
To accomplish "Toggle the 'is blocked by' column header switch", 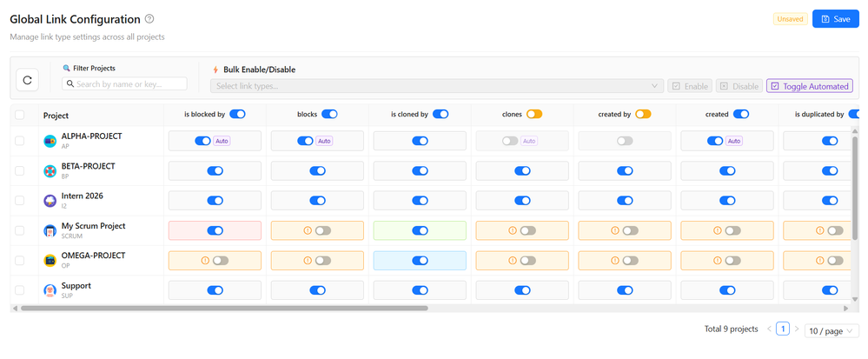I will 237,114.
